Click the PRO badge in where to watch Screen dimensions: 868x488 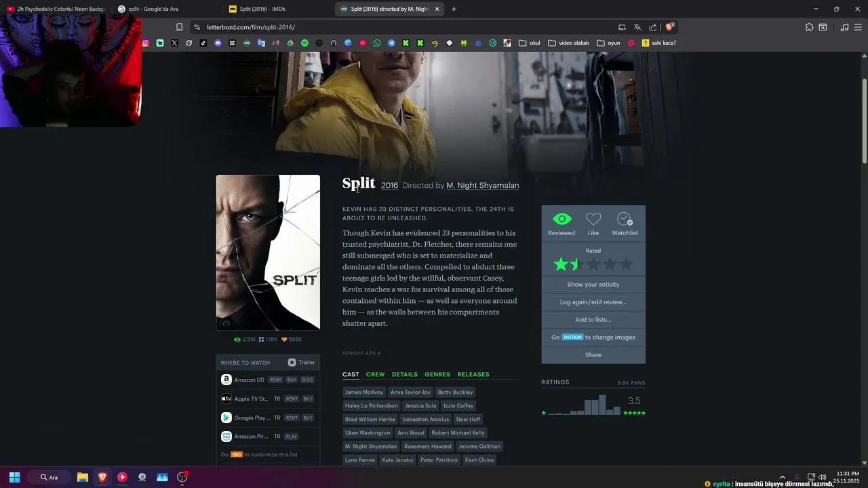tap(236, 455)
